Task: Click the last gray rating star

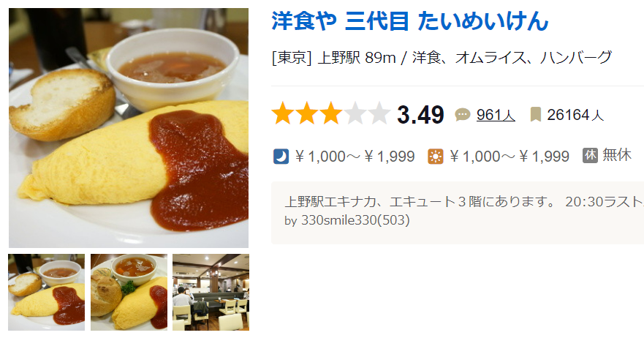Action: coord(378,113)
